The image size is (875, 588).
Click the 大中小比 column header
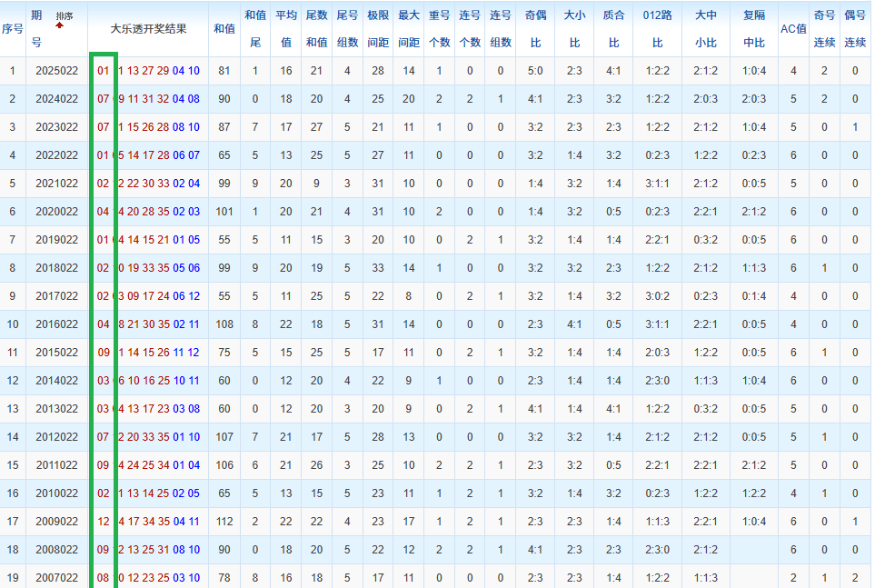click(x=706, y=28)
